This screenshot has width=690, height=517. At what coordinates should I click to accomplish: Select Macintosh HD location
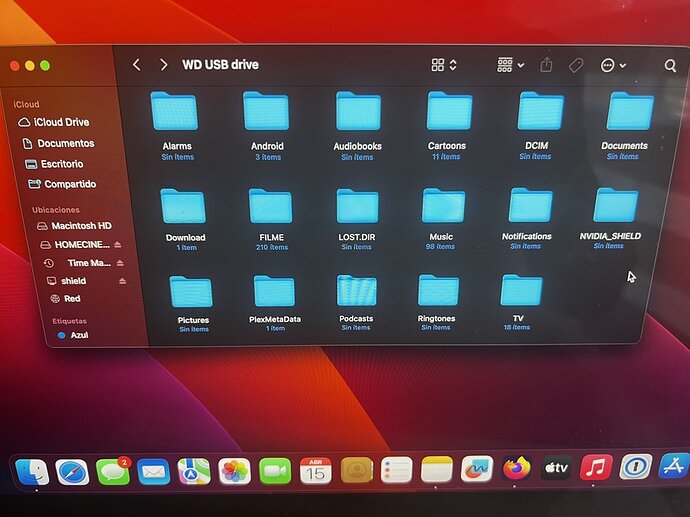(74, 226)
